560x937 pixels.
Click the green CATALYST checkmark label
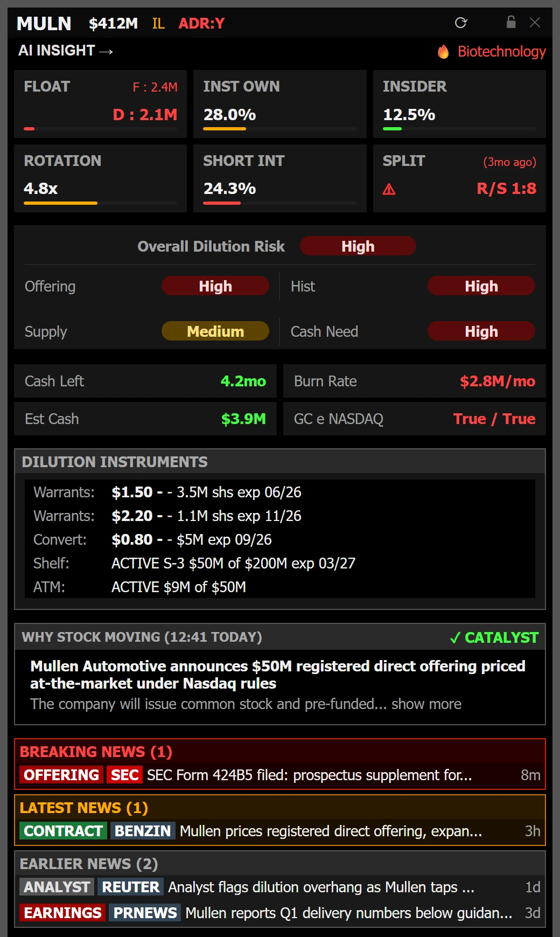point(494,637)
